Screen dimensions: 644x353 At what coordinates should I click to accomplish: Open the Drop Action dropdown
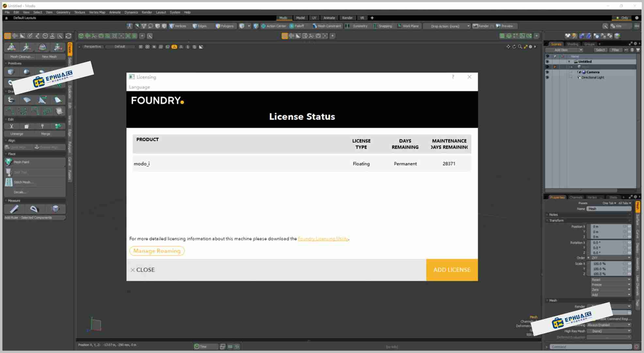(x=447, y=26)
